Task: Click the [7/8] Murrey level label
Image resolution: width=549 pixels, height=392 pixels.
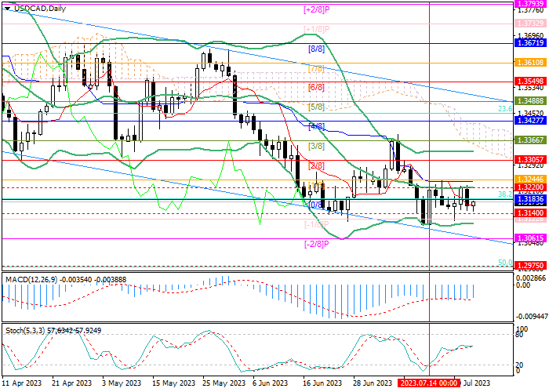Action: pyautogui.click(x=317, y=69)
